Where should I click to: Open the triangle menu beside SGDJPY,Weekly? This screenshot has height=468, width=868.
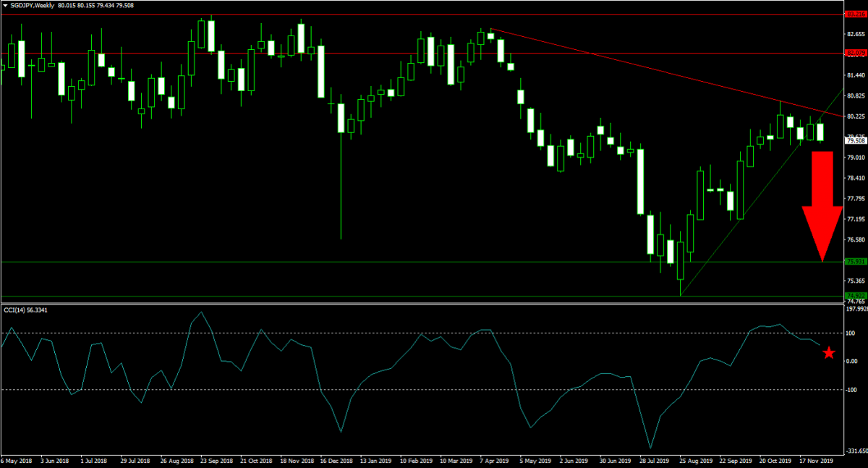pyautogui.click(x=6, y=5)
